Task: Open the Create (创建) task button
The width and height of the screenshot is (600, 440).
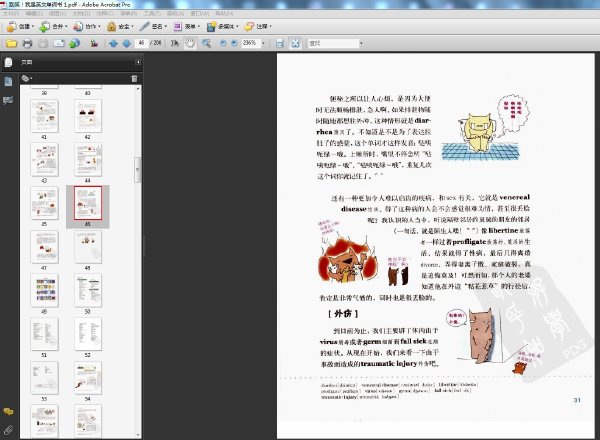Action: coord(20,26)
